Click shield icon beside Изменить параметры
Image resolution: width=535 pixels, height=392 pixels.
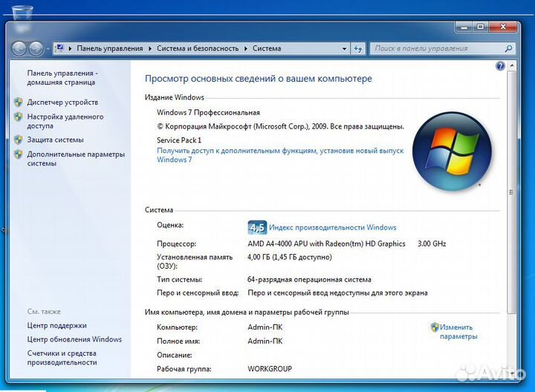[x=435, y=327]
